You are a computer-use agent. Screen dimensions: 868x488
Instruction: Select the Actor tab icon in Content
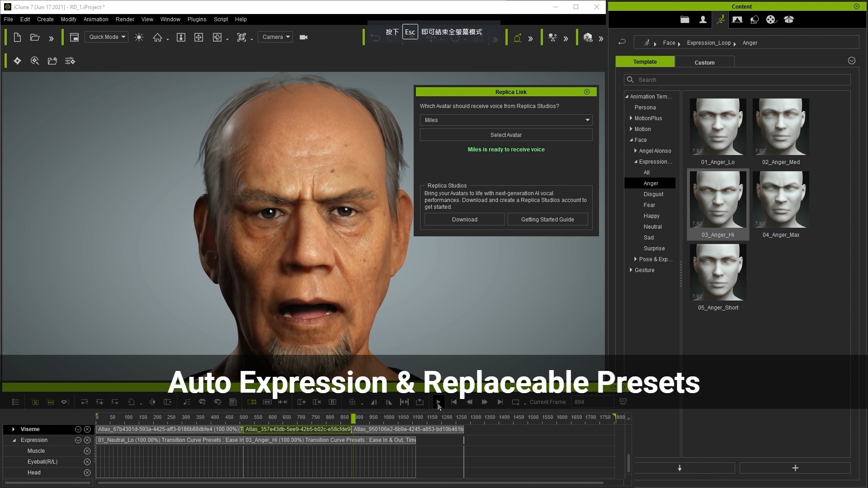click(x=703, y=19)
